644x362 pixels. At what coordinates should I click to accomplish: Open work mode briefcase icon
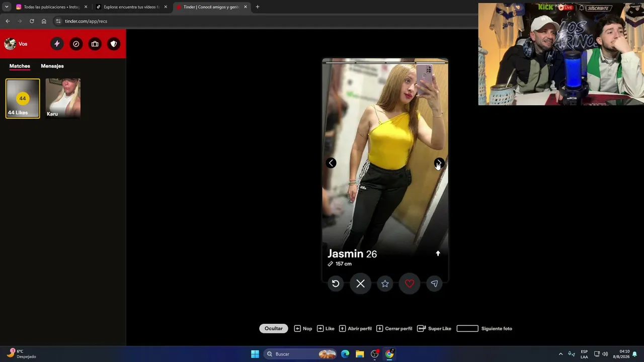[x=95, y=44]
